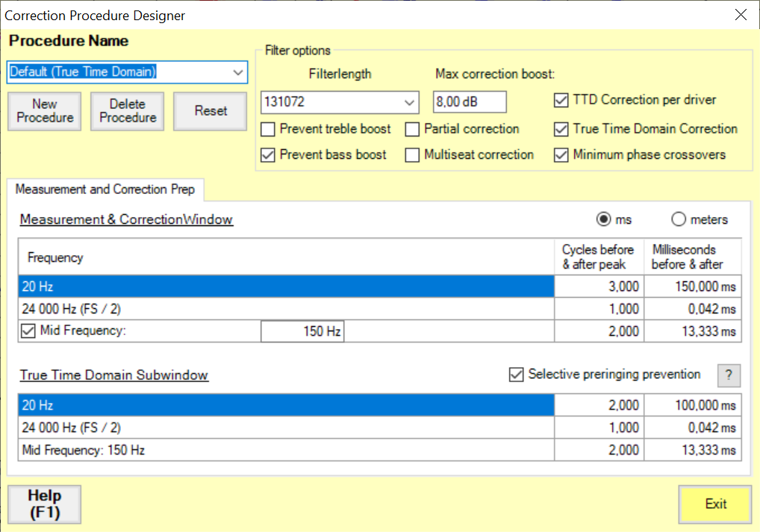This screenshot has height=532, width=760.
Task: Click the 100,000 ms subwindow cell
Action: pos(693,405)
